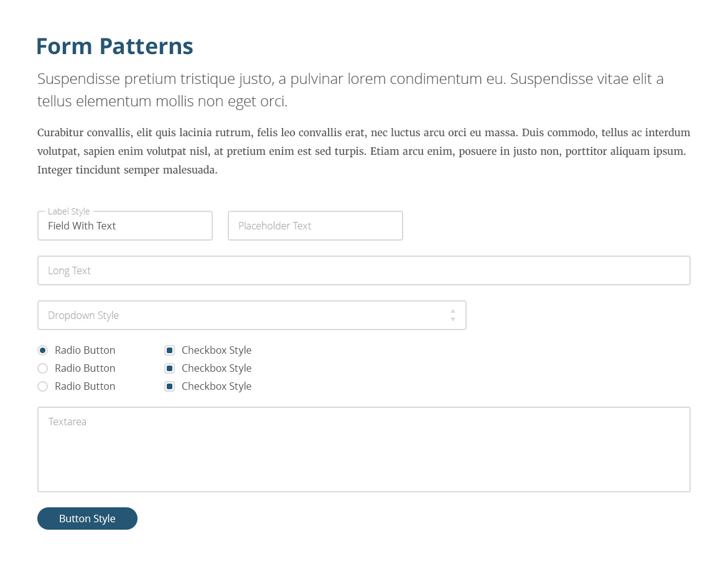Click inside the Field With Text input

click(124, 226)
